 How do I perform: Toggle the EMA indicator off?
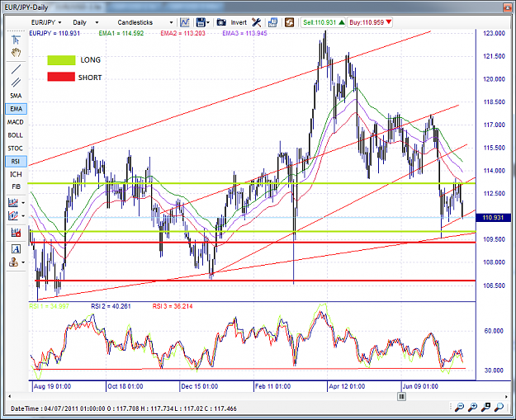(x=16, y=109)
